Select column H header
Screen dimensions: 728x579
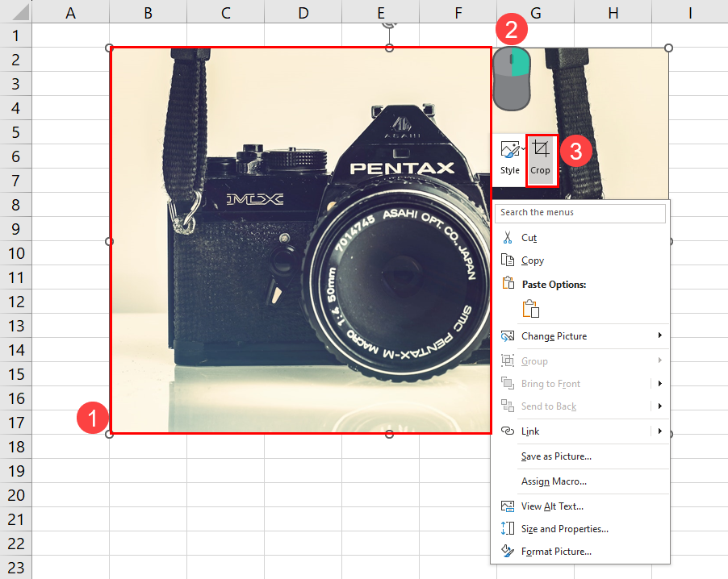click(613, 13)
